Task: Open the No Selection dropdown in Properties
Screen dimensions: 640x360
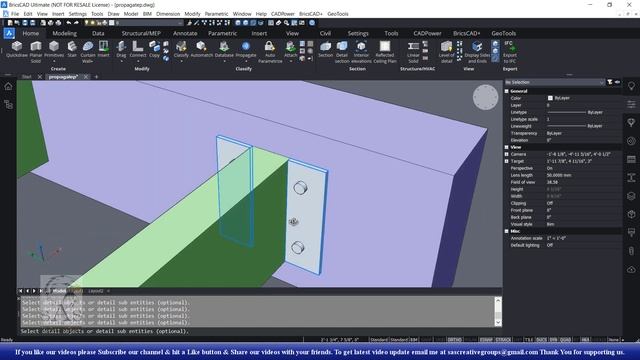Action: click(x=554, y=82)
